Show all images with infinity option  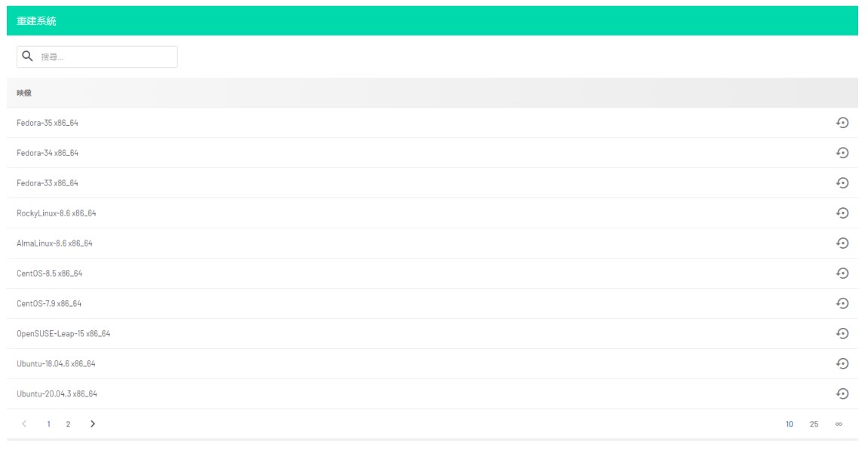839,425
